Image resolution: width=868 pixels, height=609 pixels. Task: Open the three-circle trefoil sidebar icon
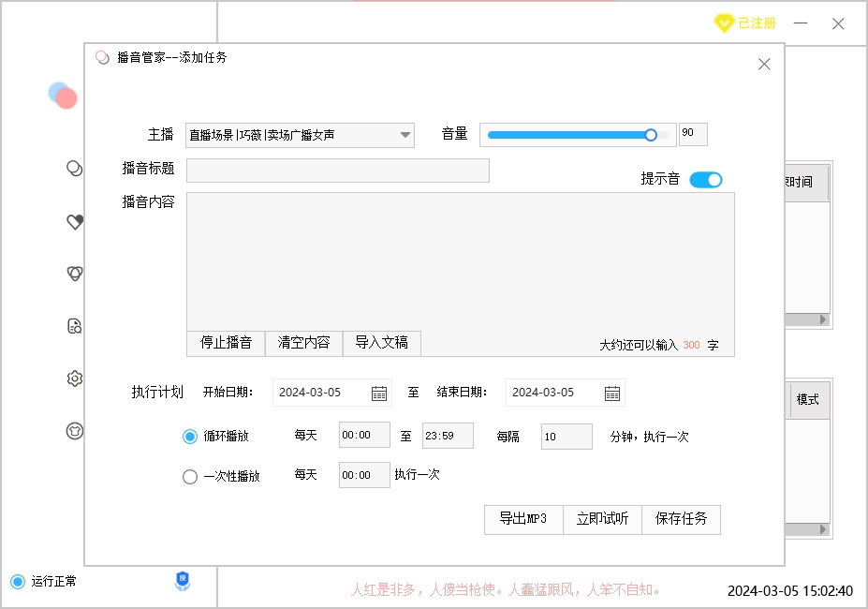75,274
